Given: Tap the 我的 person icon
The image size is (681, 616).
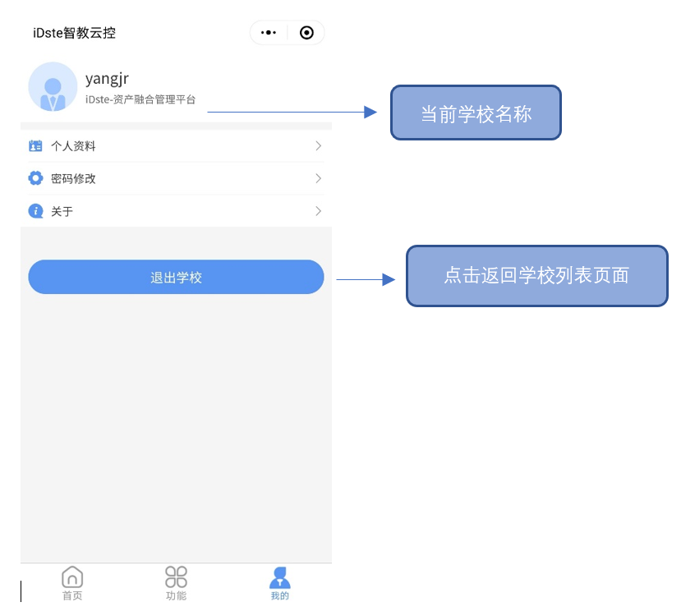Looking at the screenshot, I should pos(280,577).
